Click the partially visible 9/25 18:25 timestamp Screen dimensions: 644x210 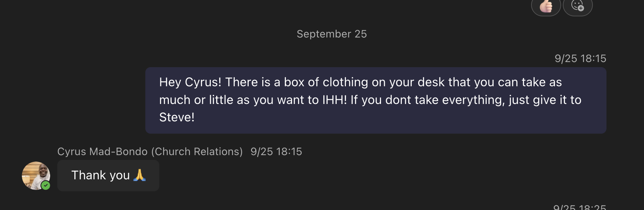coord(580,207)
